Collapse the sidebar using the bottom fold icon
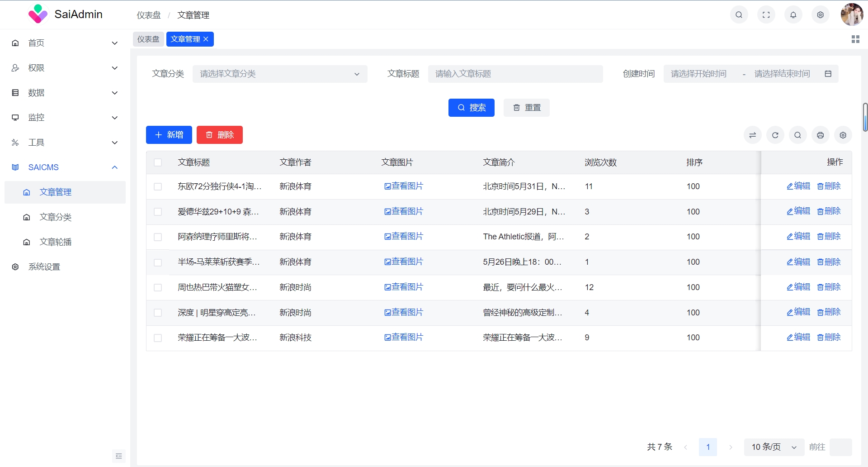868x467 pixels. tap(118, 456)
